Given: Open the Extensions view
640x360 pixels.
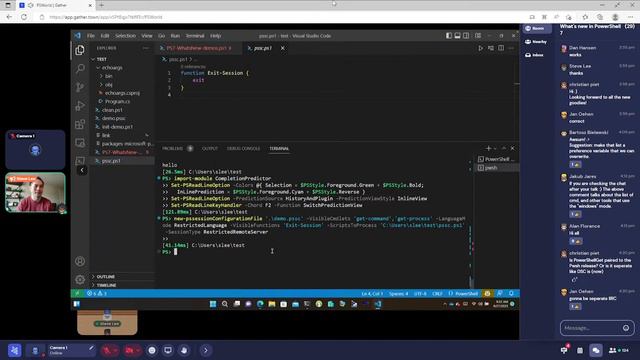Looking at the screenshot, I should tap(80, 124).
